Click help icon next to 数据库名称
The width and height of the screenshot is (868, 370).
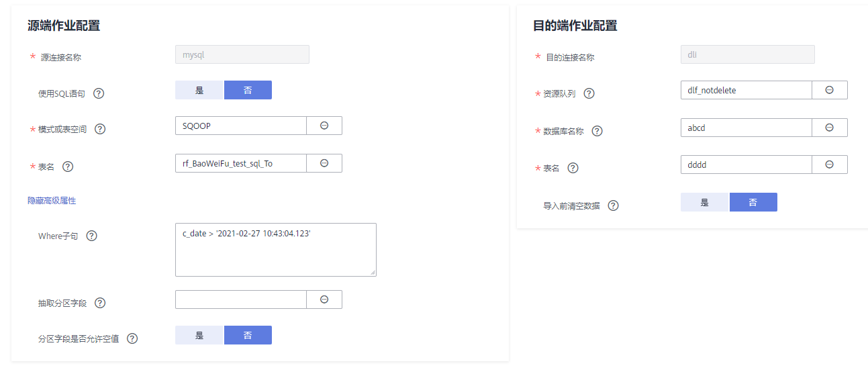pos(597,131)
